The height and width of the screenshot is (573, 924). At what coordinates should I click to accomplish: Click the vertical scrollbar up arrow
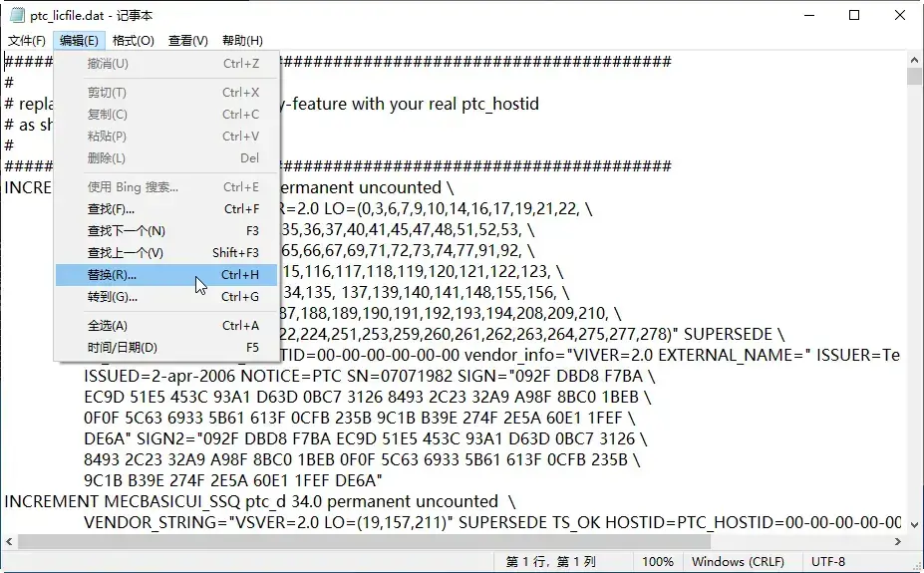[914, 60]
